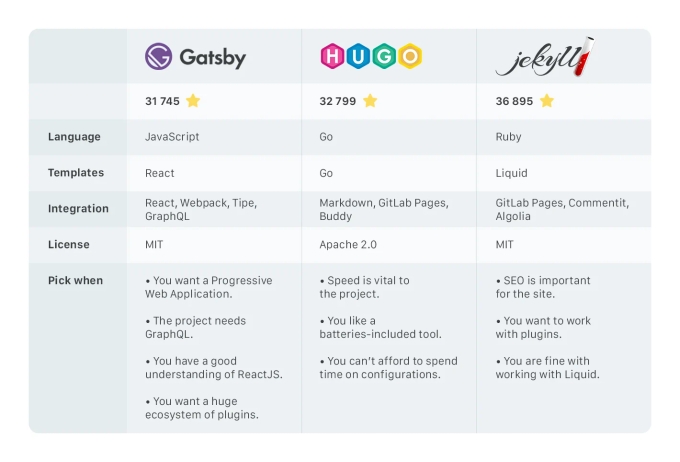
Task: Select the Integration row label
Action: click(x=78, y=209)
